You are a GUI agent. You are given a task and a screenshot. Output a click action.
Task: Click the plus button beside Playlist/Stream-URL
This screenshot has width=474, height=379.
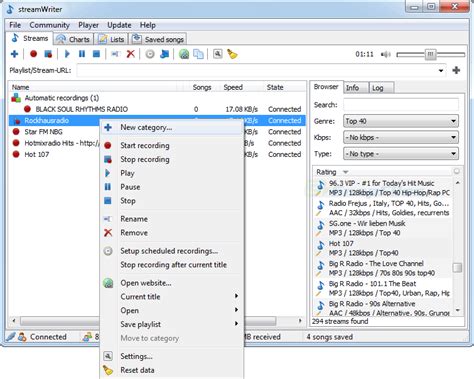point(456,70)
